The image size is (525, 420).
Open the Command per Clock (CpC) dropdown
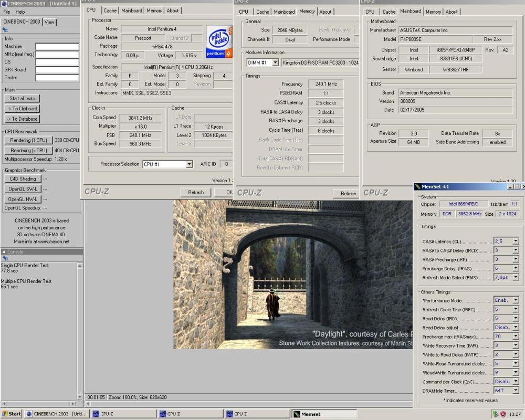tap(516, 382)
